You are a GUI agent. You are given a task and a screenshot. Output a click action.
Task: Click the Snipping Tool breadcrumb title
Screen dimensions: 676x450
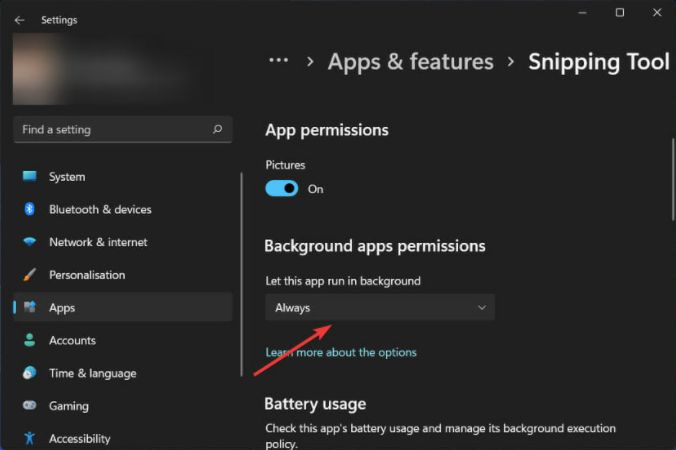[x=599, y=62]
